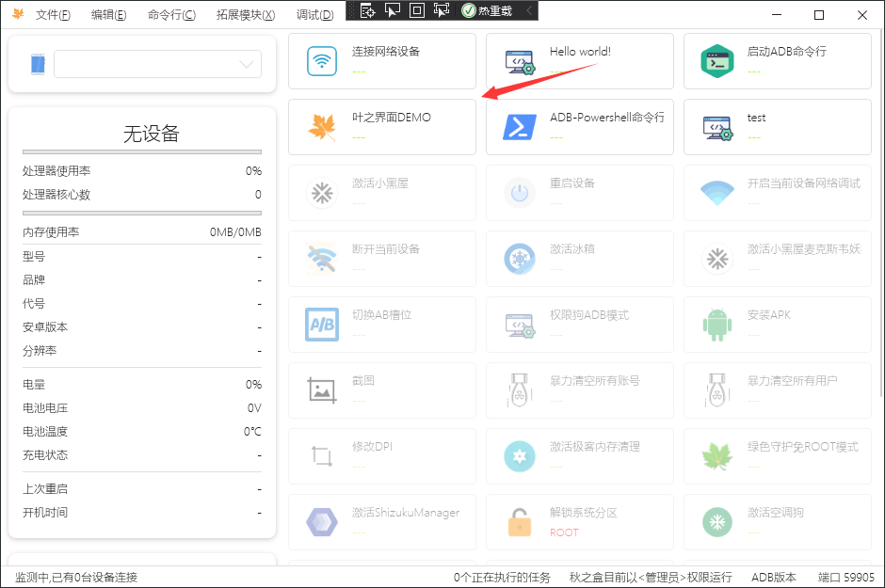Click the Wi-Fi icon for 连接网络设备
This screenshot has height=588, width=885.
[322, 61]
